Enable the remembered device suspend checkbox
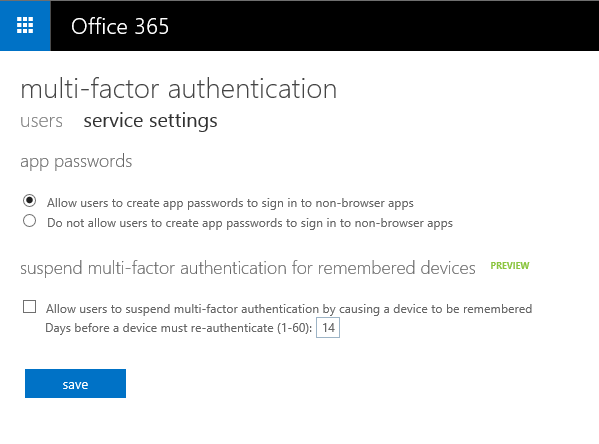 pyautogui.click(x=29, y=307)
